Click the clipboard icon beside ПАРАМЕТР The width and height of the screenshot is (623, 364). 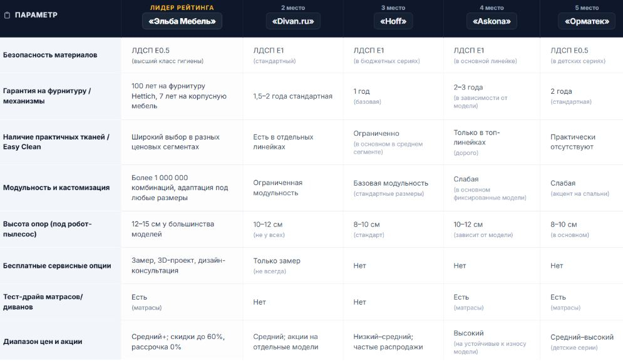click(7, 15)
